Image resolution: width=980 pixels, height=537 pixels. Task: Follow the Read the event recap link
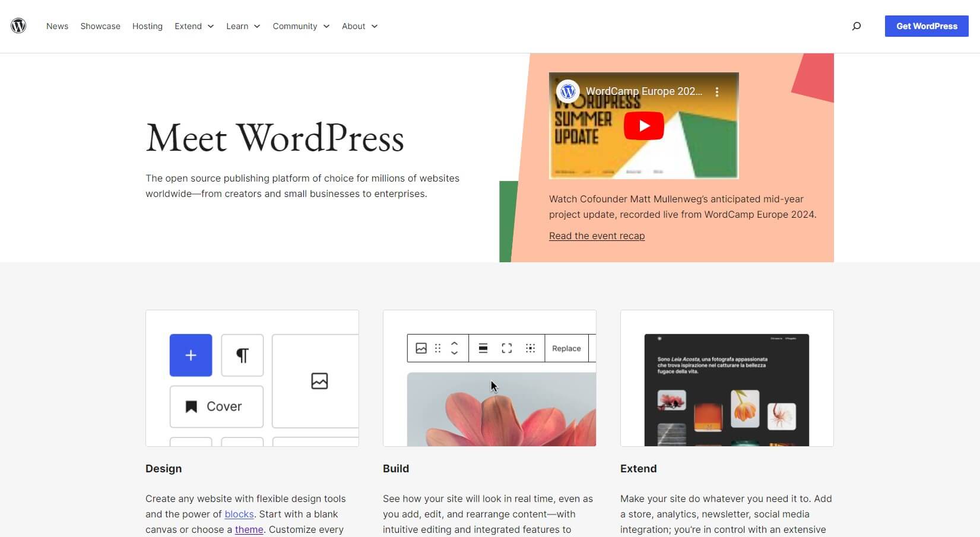[x=597, y=236]
